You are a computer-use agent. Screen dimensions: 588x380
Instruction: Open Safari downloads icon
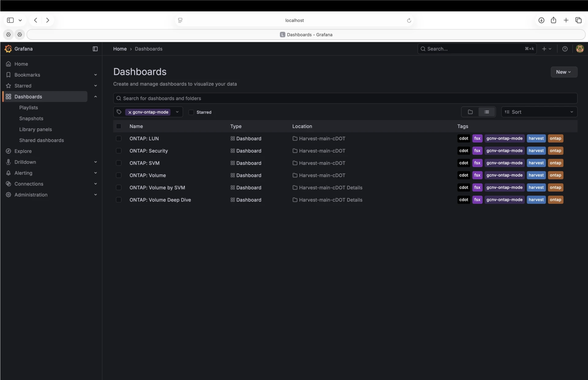541,20
